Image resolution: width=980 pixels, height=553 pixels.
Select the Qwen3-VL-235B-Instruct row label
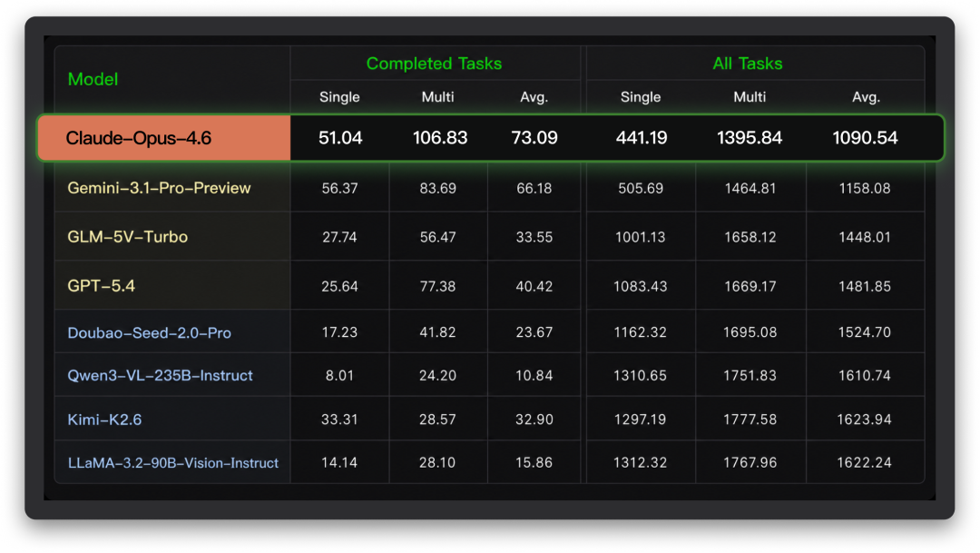(x=160, y=375)
